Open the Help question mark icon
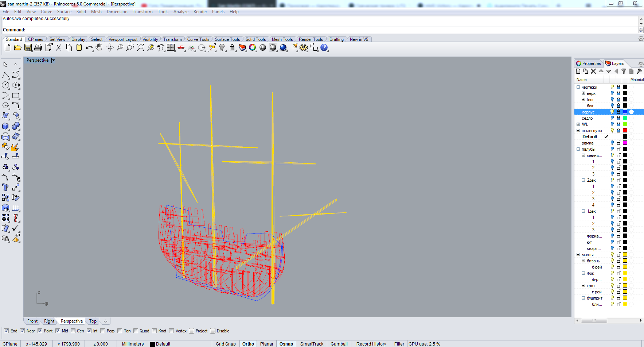The height and width of the screenshot is (347, 644). pyautogui.click(x=324, y=48)
